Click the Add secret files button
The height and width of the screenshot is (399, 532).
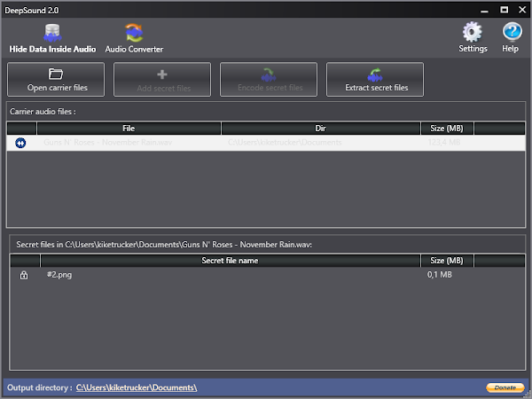pyautogui.click(x=162, y=80)
